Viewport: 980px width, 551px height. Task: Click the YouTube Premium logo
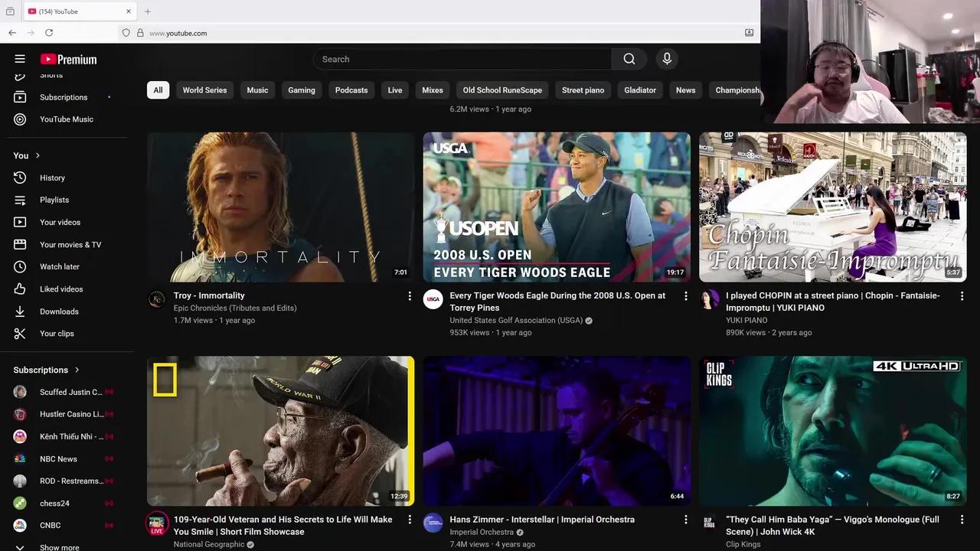69,59
